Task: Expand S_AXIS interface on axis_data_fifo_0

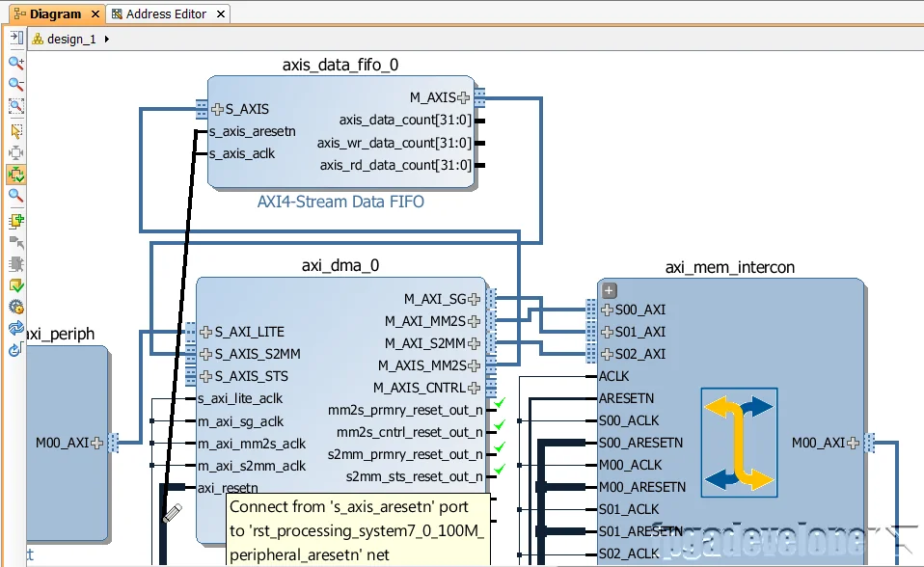Action: click(217, 109)
